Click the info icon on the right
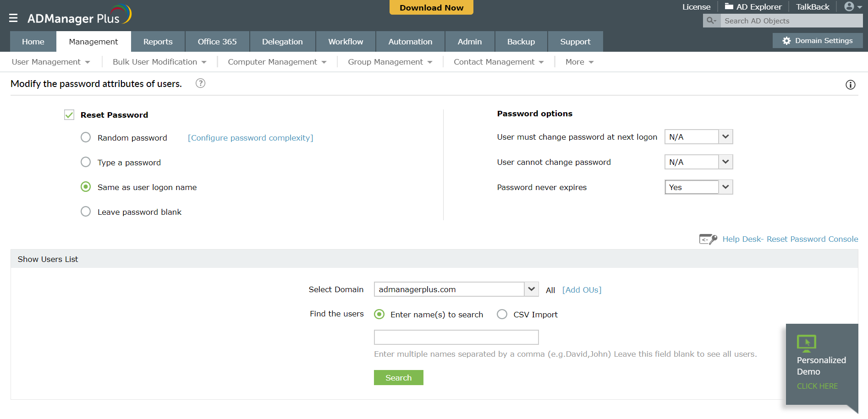Viewport: 868px width, 419px height. coord(851,84)
